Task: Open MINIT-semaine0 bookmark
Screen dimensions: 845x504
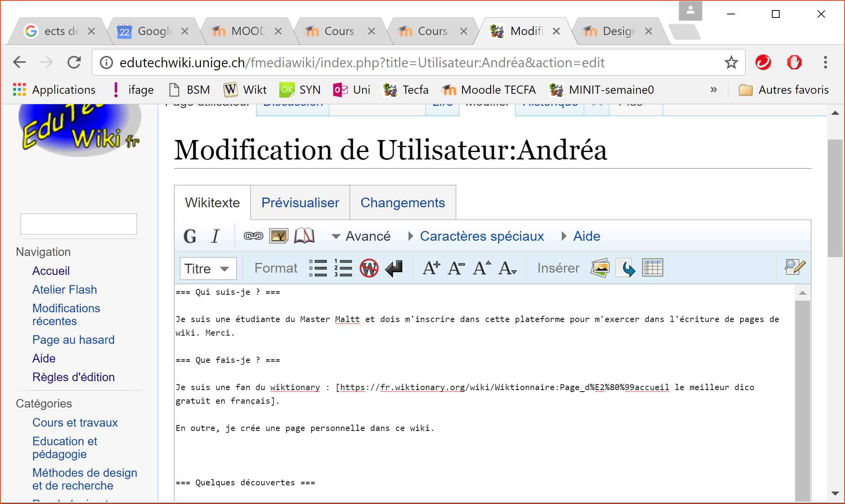Action: point(601,90)
